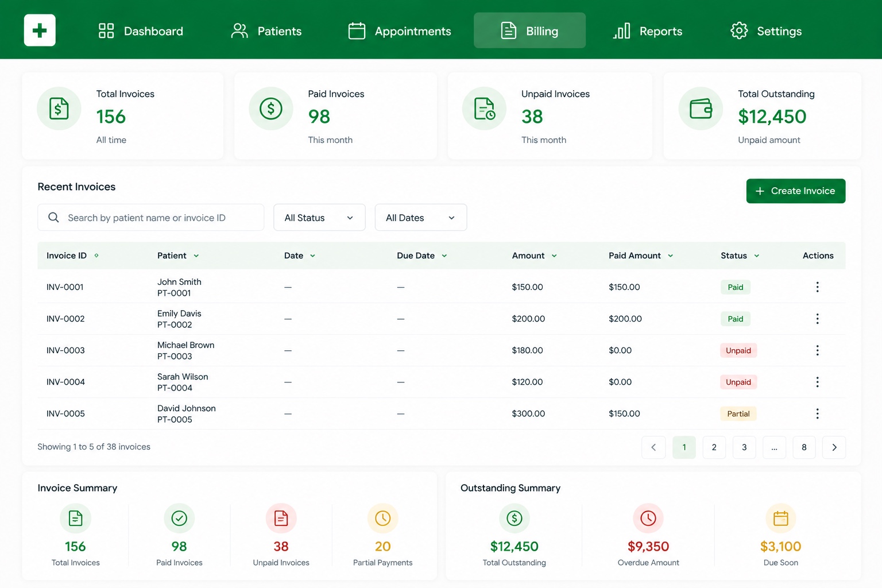
Task: Click the $180.00 amount cell
Action: 527,350
